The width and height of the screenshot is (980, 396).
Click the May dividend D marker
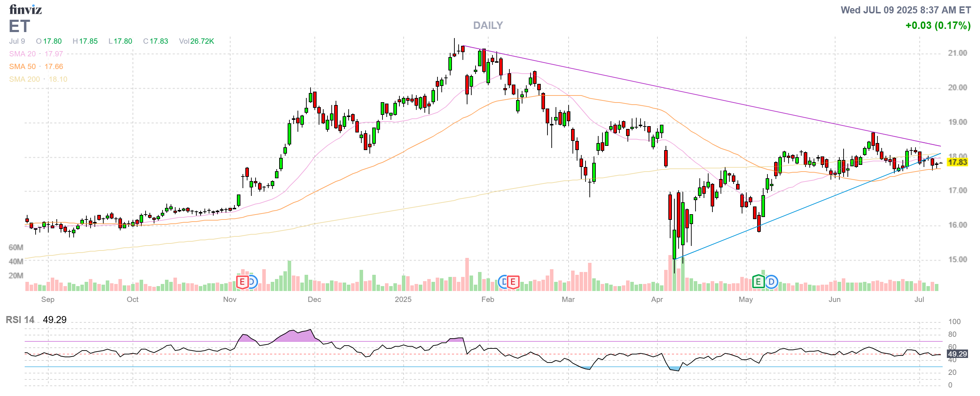pyautogui.click(x=771, y=281)
